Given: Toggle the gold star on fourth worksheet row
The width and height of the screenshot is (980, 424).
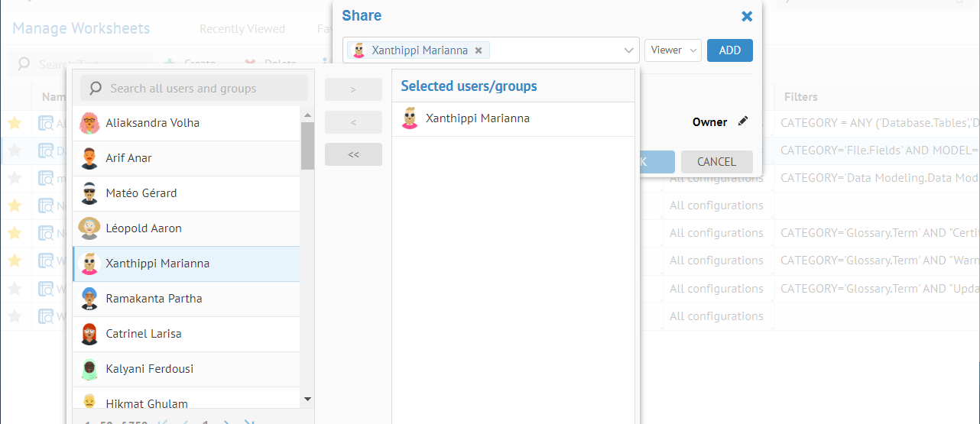Looking at the screenshot, I should coord(15,206).
